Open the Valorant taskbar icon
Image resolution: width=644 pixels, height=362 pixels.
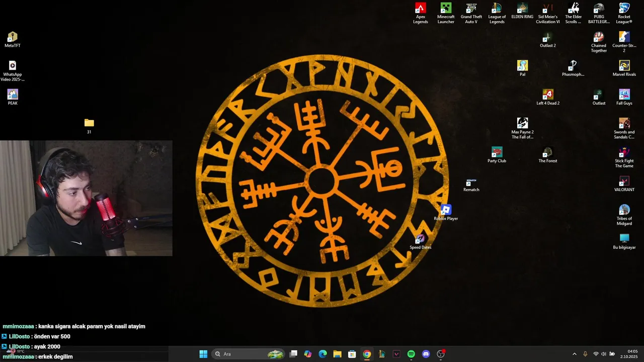point(396,354)
